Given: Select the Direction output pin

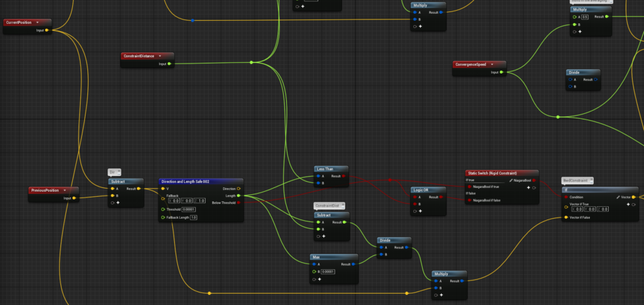Looking at the screenshot, I should click(238, 189).
